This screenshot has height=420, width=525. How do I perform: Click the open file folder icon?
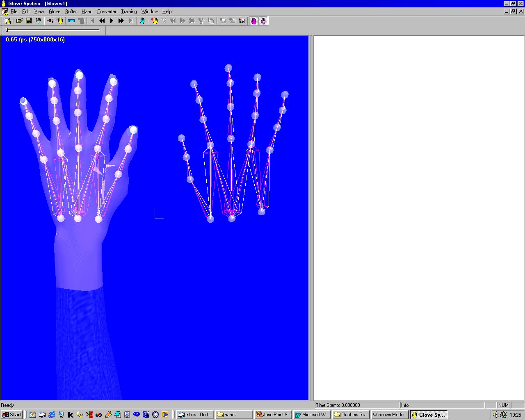coord(19,21)
